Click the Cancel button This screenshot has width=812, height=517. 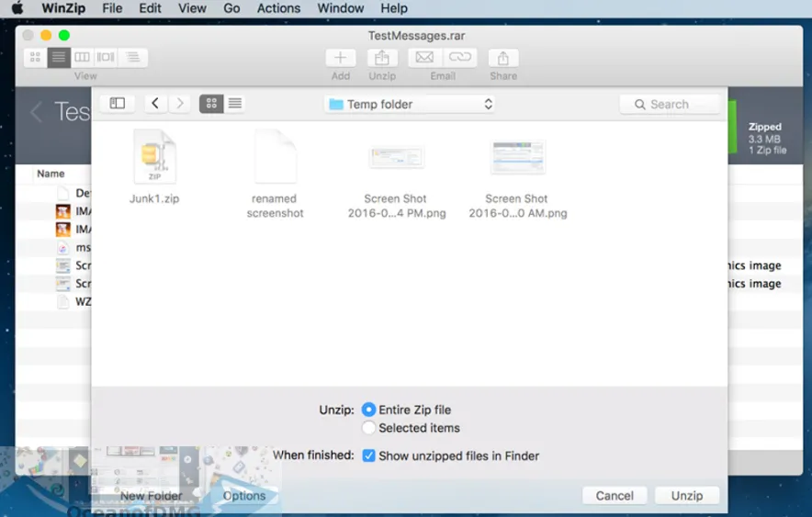[x=615, y=496]
